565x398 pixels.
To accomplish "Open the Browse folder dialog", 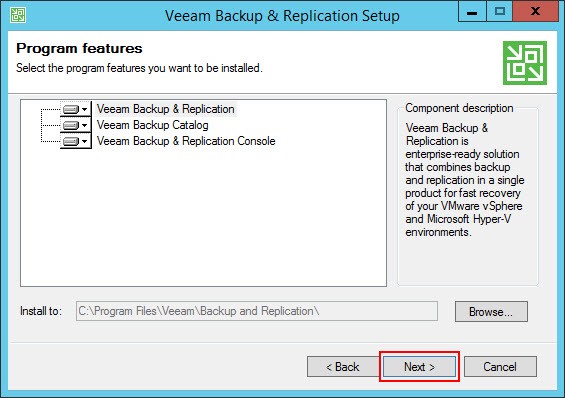I will pos(491,312).
